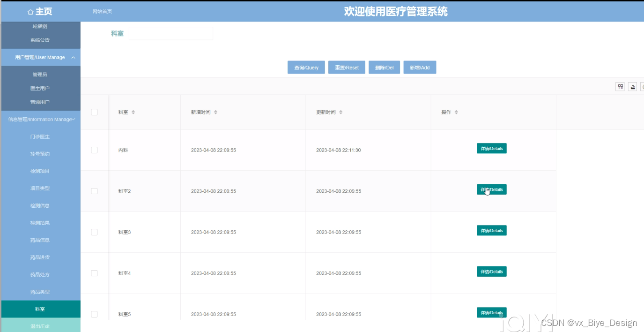Open 挂号预约 in the sidebar
The height and width of the screenshot is (332, 644).
[x=40, y=154]
